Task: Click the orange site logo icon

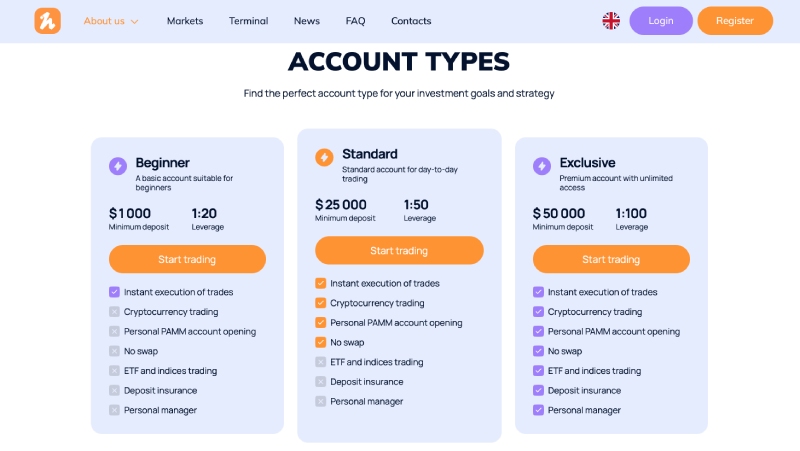Action: (x=47, y=21)
